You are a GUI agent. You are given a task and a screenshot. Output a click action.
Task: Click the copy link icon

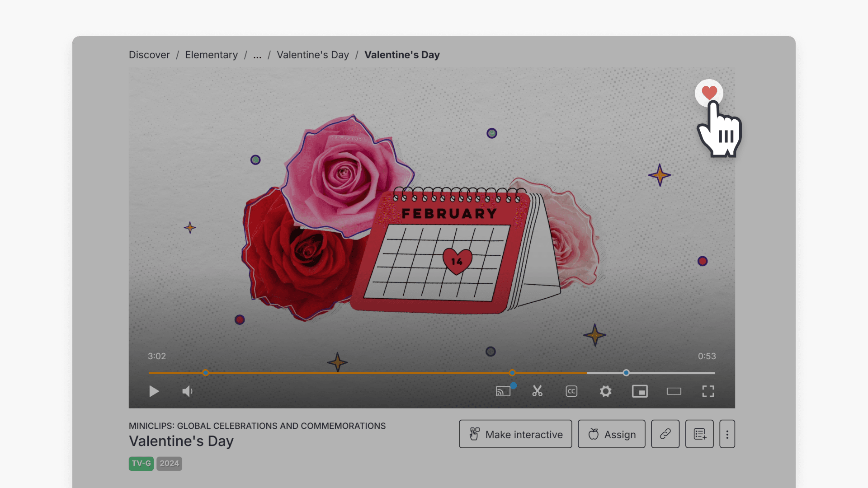click(665, 434)
